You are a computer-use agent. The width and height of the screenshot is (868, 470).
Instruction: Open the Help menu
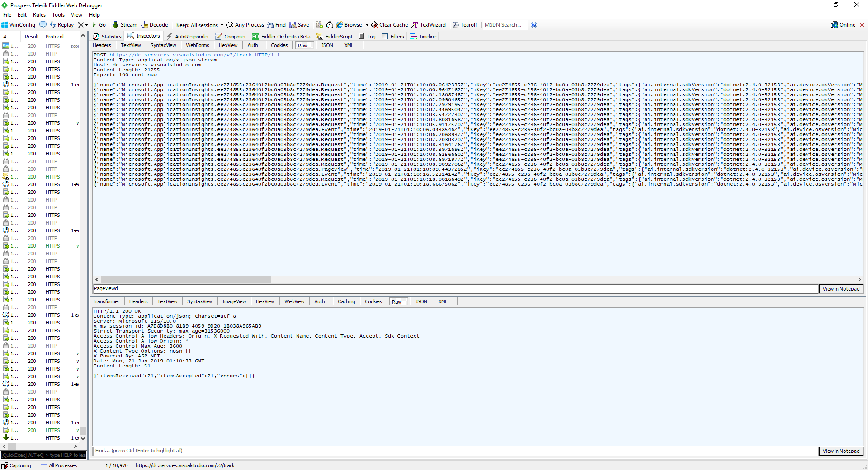click(x=94, y=15)
